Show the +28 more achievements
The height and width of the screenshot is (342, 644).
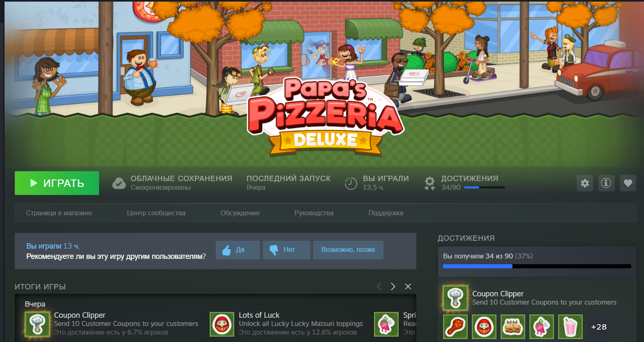coord(599,327)
